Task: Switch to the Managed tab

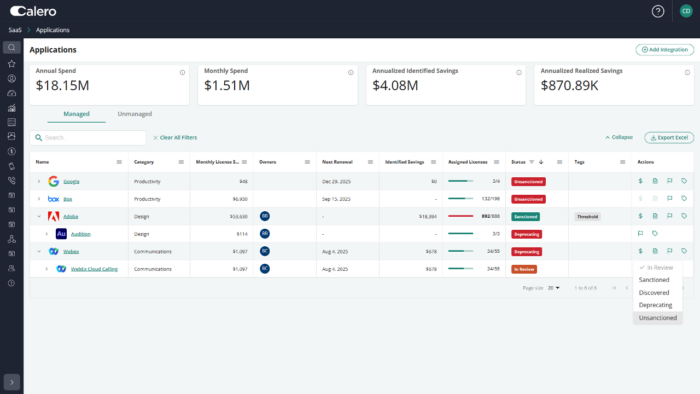Action: (76, 114)
